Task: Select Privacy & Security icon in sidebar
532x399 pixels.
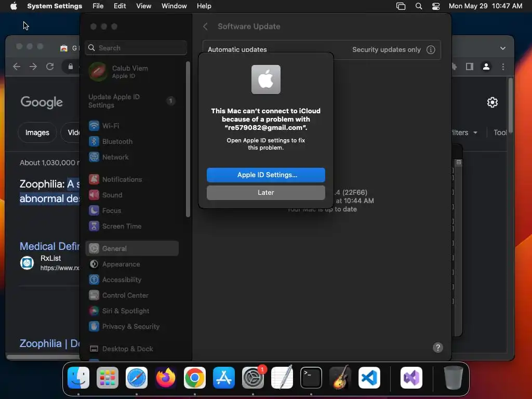Action: 94,326
